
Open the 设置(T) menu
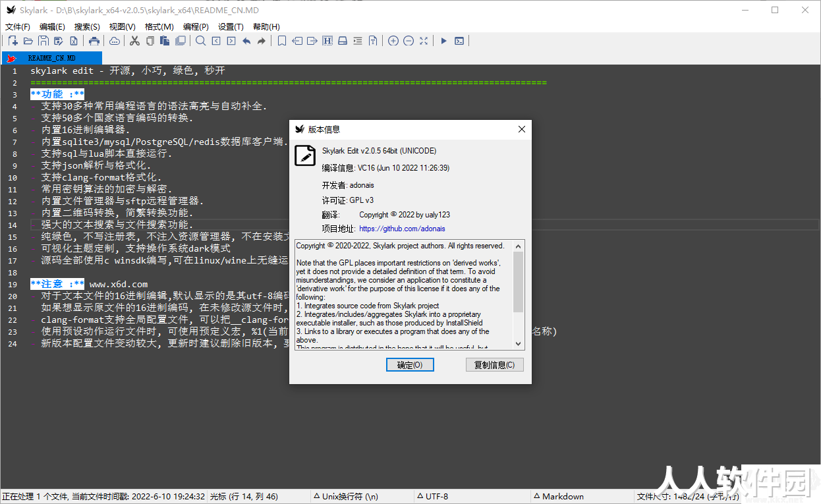pos(231,27)
